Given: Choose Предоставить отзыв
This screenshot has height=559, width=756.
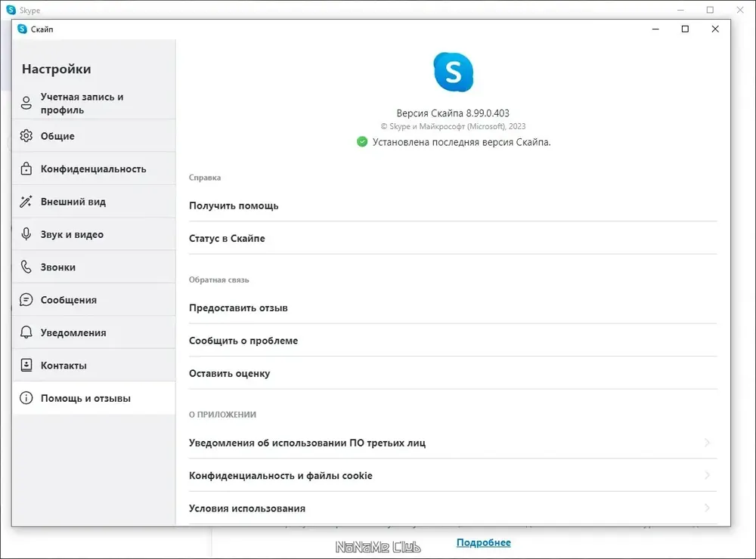Looking at the screenshot, I should tap(453, 308).
